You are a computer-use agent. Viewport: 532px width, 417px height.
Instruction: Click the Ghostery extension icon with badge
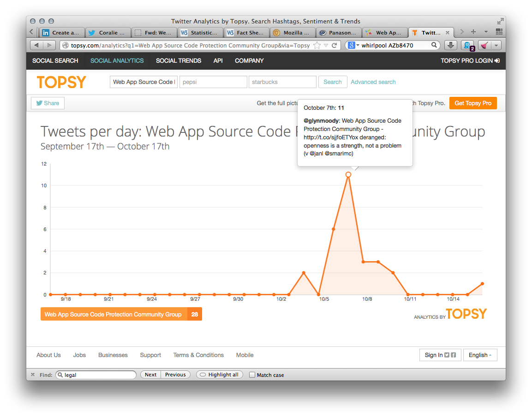point(467,45)
